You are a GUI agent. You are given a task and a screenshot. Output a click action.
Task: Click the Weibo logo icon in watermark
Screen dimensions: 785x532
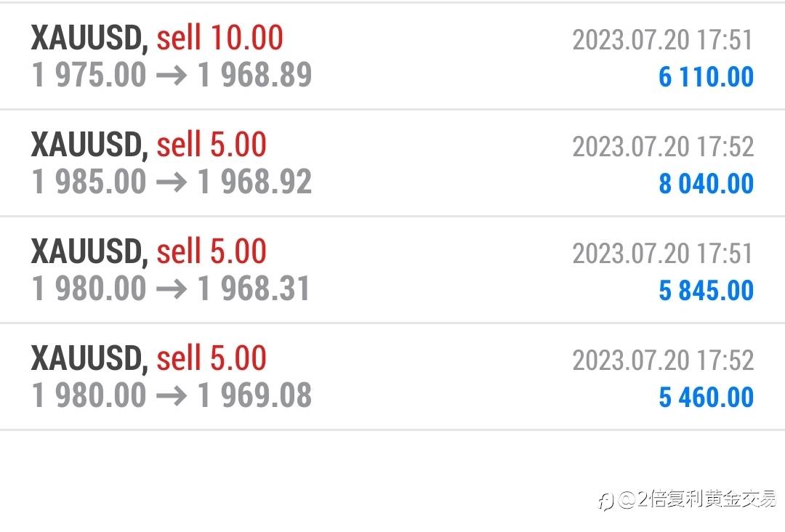(605, 501)
